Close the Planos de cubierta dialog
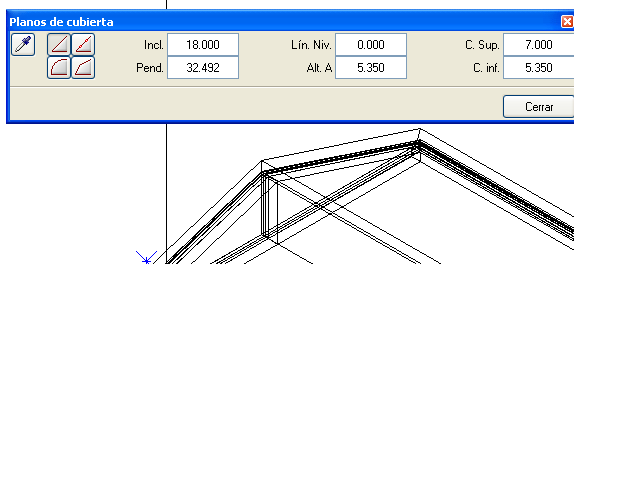This screenshot has height=480, width=640. pyautogui.click(x=567, y=22)
